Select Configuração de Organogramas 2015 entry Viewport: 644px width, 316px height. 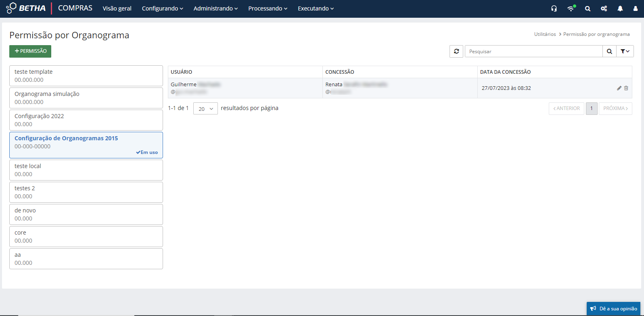[x=86, y=145]
